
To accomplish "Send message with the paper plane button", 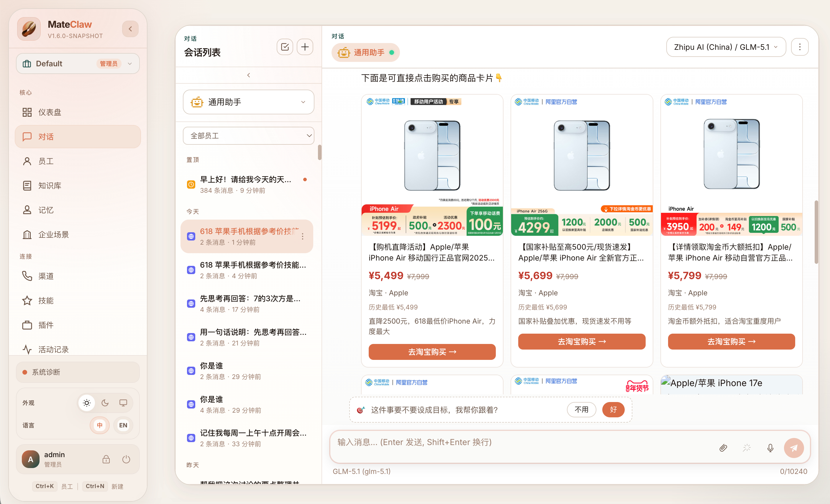I will tap(794, 448).
